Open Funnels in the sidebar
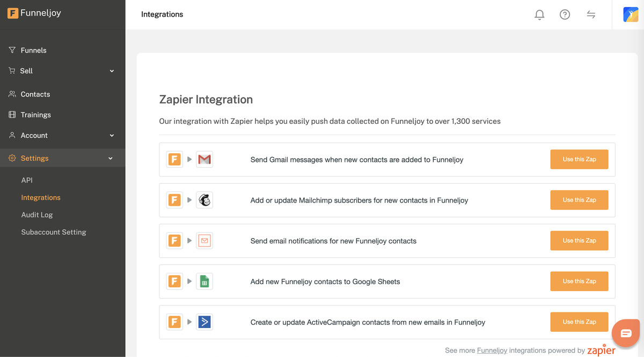The height and width of the screenshot is (357, 644). 33,50
